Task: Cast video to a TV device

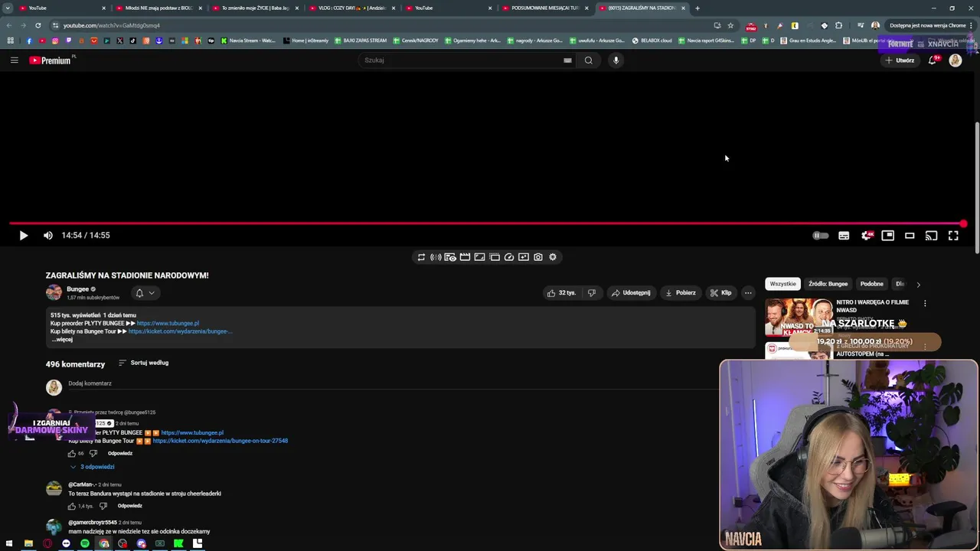Action: 931,236
